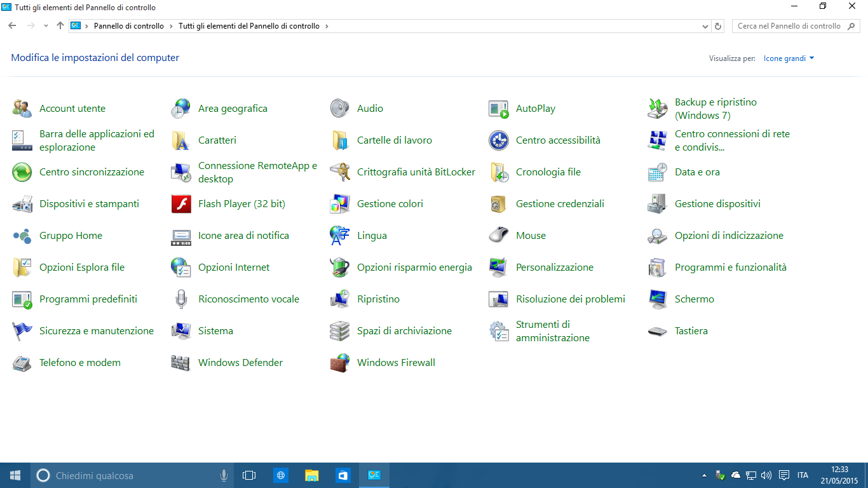Show hidden system tray icons arrow
This screenshot has height=488, width=868.
704,475
